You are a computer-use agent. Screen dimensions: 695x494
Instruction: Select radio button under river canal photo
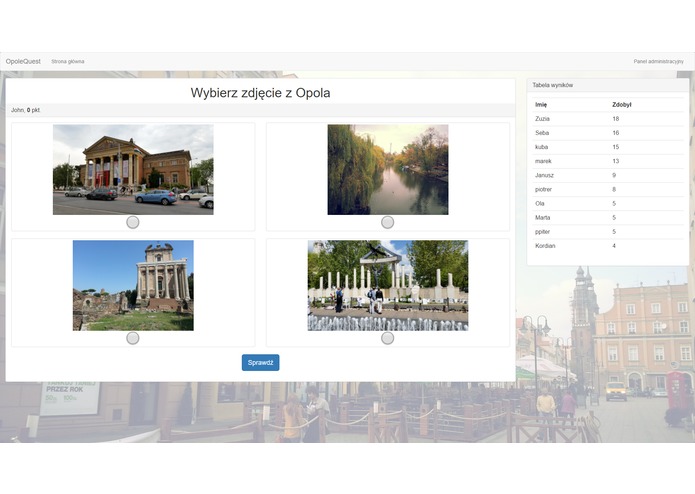(x=387, y=222)
